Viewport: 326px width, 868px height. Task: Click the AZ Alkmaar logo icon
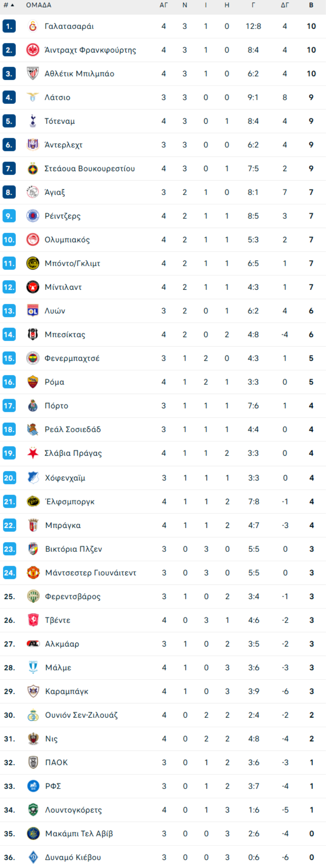click(33, 644)
